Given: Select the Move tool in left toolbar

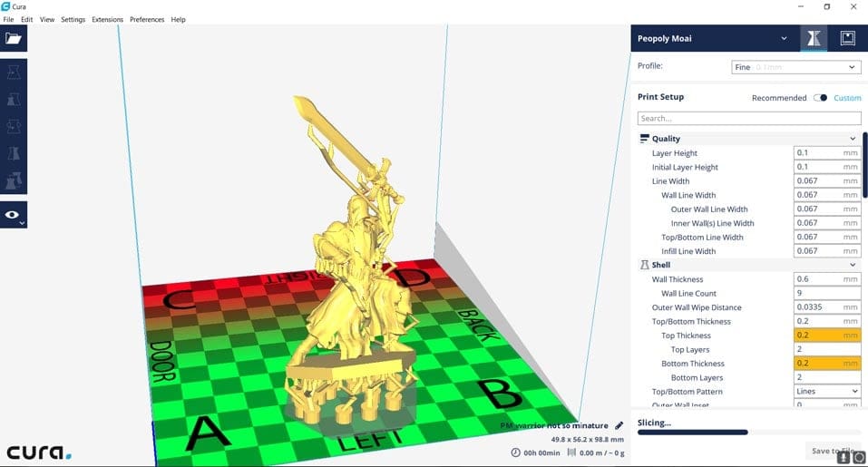Looking at the screenshot, I should tap(14, 73).
